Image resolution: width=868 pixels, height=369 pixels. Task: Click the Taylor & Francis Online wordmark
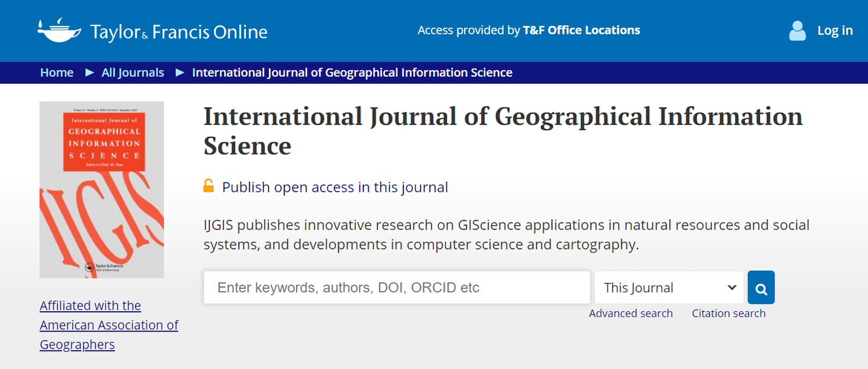click(x=178, y=31)
